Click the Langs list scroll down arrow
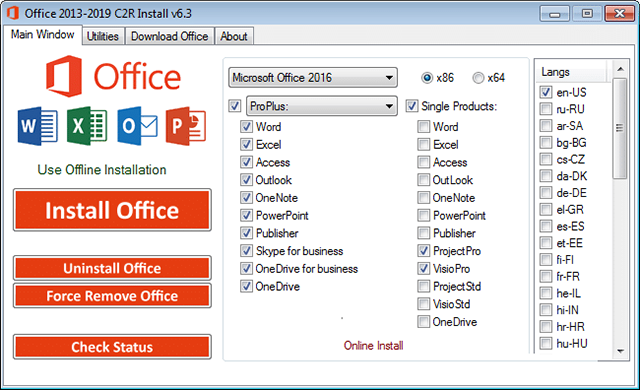 620,351
